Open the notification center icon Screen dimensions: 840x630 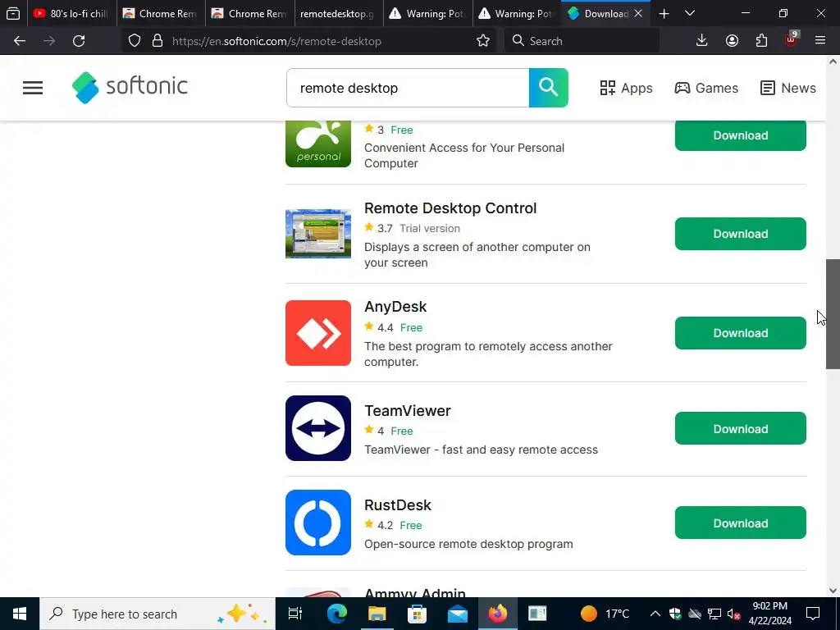813,614
